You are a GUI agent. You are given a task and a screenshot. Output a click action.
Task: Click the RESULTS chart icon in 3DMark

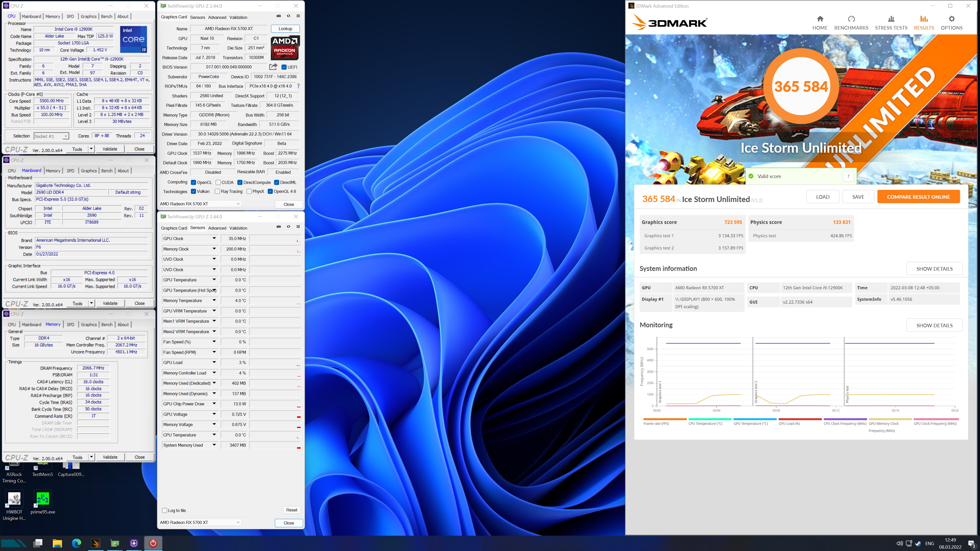[x=924, y=19]
